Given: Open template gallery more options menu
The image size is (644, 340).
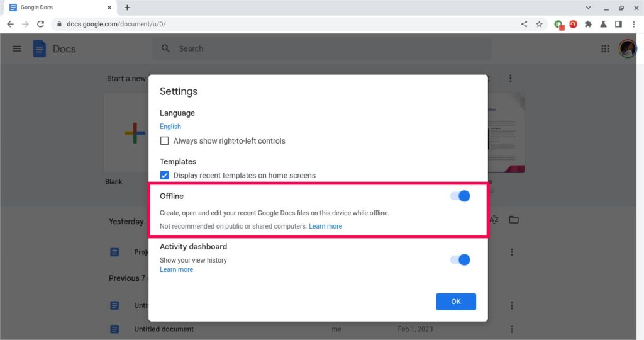Looking at the screenshot, I should coord(511,78).
